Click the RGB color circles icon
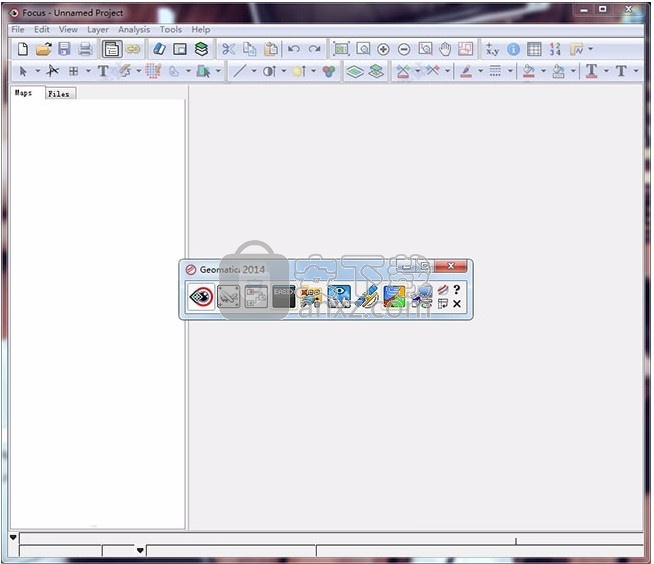The height and width of the screenshot is (564, 654). pyautogui.click(x=329, y=71)
